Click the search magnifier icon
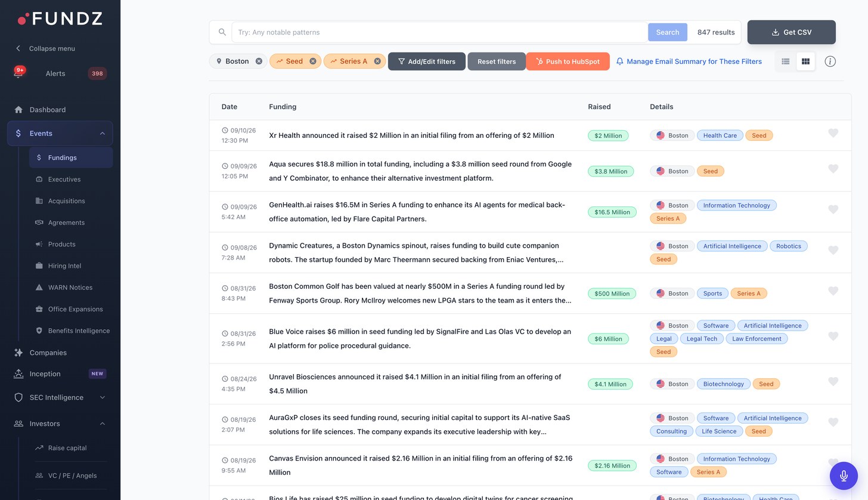This screenshot has width=868, height=500. pyautogui.click(x=222, y=32)
